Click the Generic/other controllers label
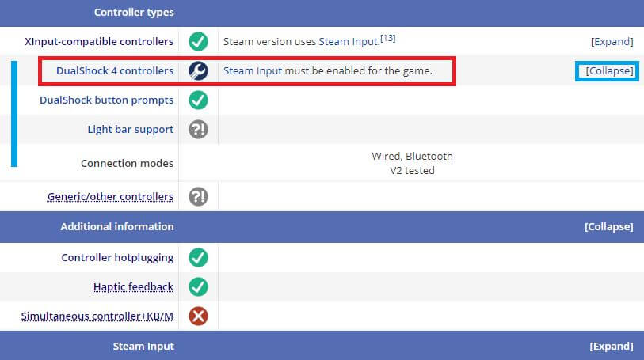This screenshot has height=360, width=644. click(x=110, y=197)
